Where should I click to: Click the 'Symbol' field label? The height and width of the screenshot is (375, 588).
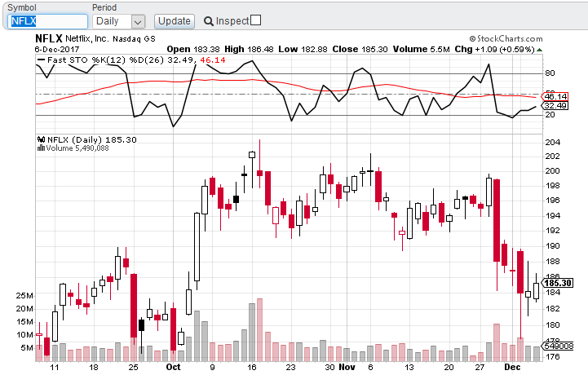click(x=22, y=7)
